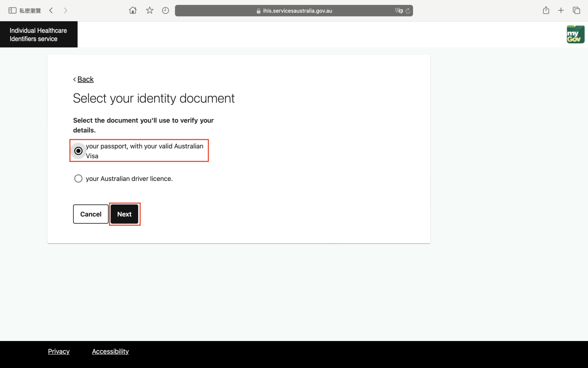The width and height of the screenshot is (588, 368).
Task: Open the share sheet icon
Action: point(546,10)
